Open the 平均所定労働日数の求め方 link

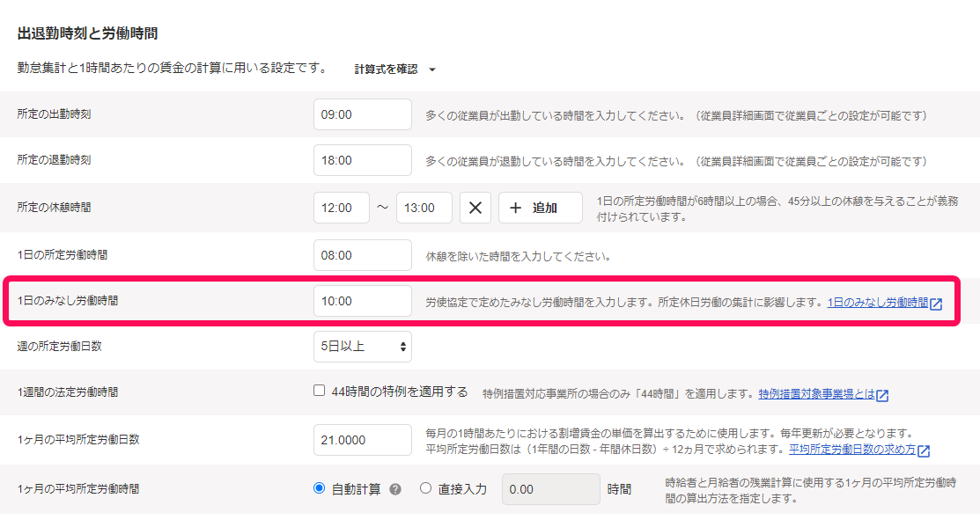click(859, 450)
